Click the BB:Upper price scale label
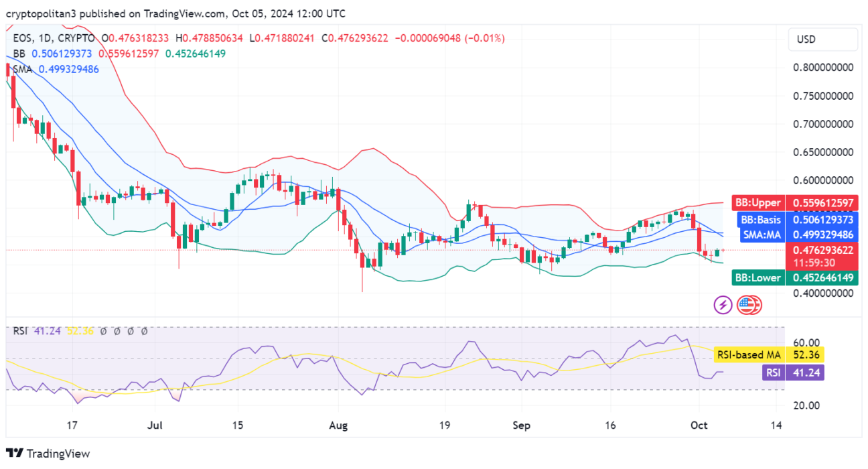The width and height of the screenshot is (868, 469). point(757,202)
